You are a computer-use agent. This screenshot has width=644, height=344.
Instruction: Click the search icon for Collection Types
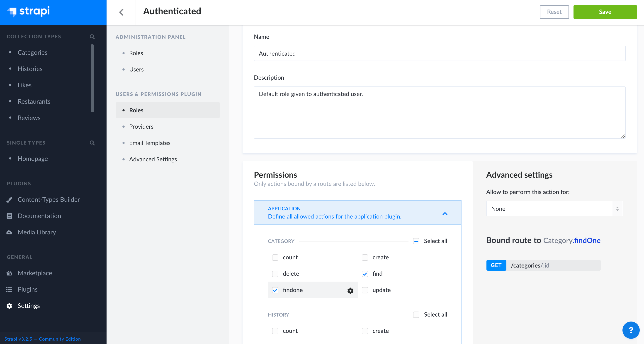pyautogui.click(x=92, y=37)
